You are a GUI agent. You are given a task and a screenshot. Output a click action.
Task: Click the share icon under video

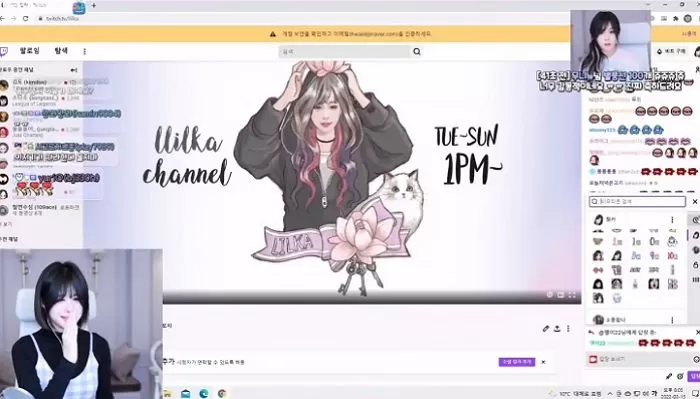557,328
